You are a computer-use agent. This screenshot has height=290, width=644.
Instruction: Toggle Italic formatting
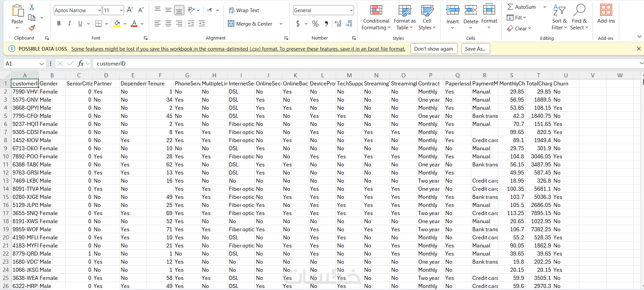(69, 24)
